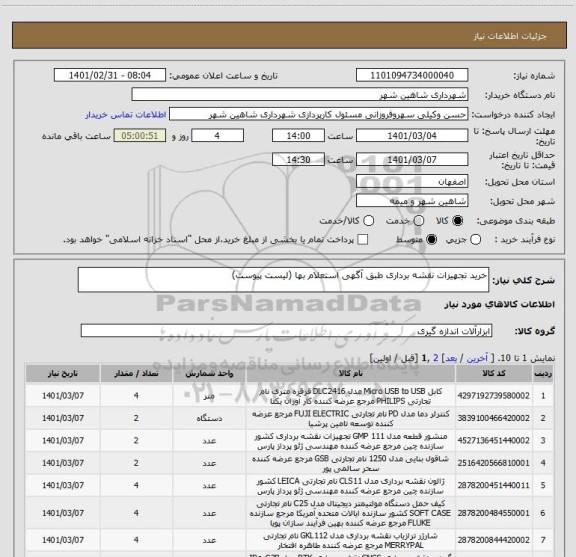
Task: Go to the آخرین page link
Action: click(x=477, y=358)
